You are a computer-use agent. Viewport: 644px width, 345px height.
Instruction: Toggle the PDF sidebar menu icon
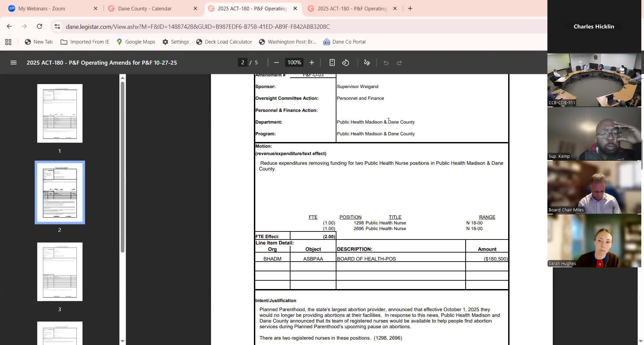(13, 63)
